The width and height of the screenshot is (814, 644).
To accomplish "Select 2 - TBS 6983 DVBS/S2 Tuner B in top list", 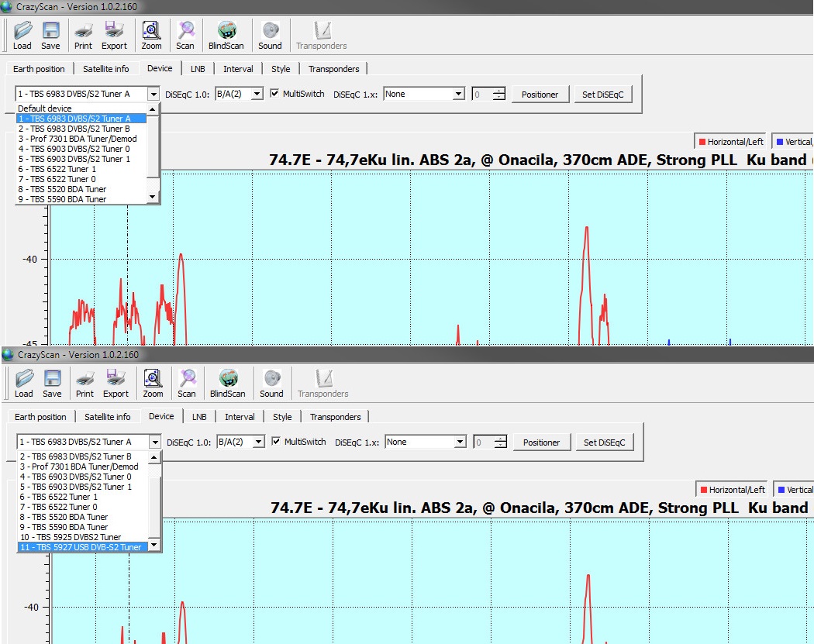I will (x=81, y=129).
